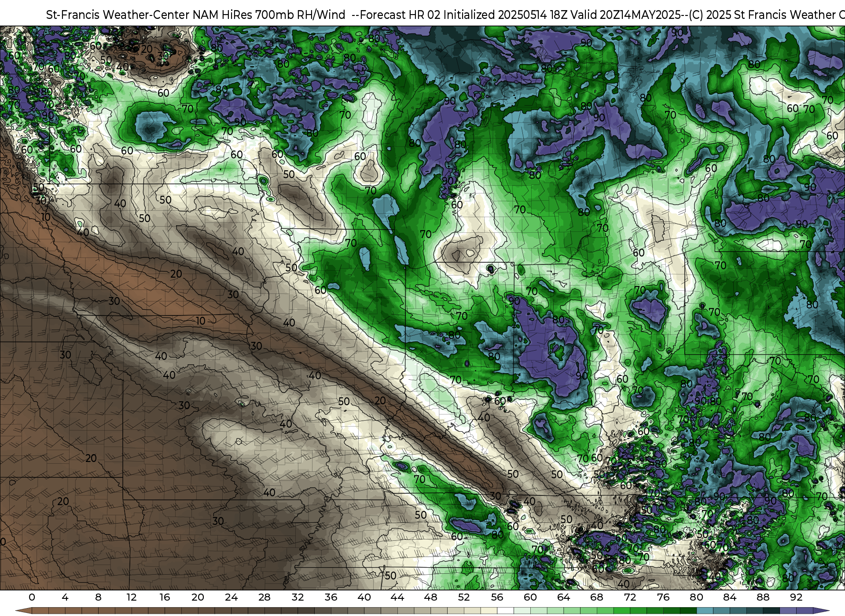This screenshot has height=616, width=845.
Task: Click the colorbar tick label '92'
Action: point(796,597)
